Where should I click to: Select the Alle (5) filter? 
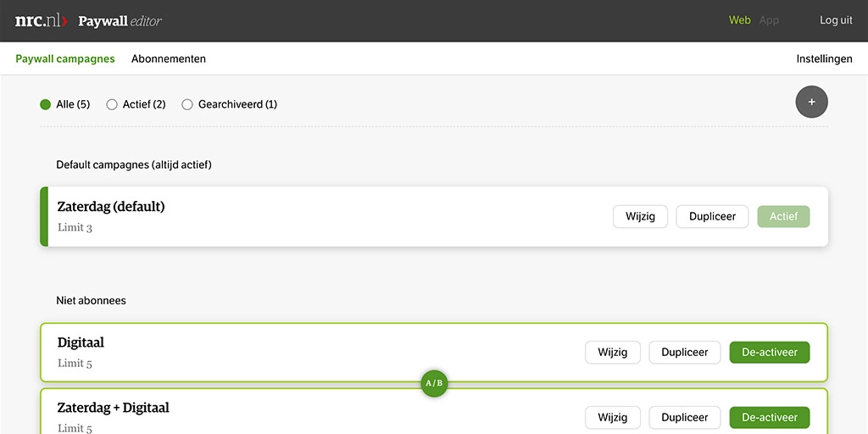46,104
